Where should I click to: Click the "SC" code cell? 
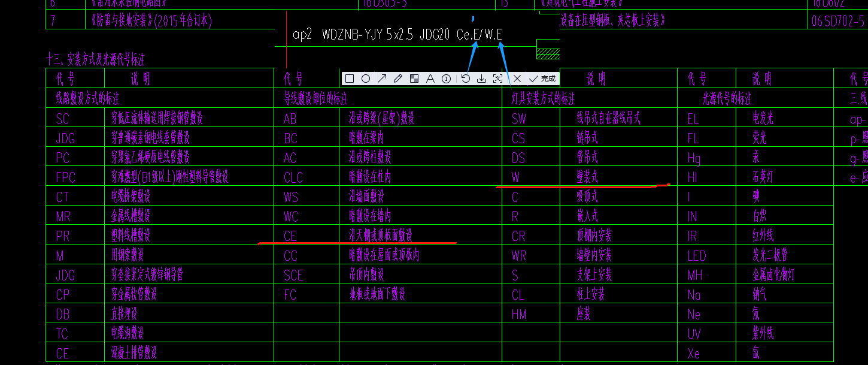coord(62,119)
